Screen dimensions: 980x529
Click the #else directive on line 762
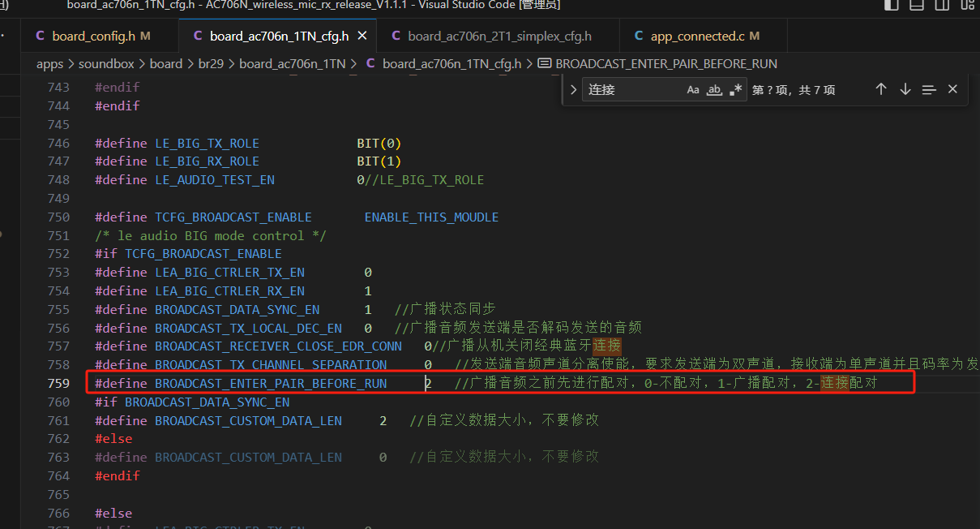tap(113, 438)
